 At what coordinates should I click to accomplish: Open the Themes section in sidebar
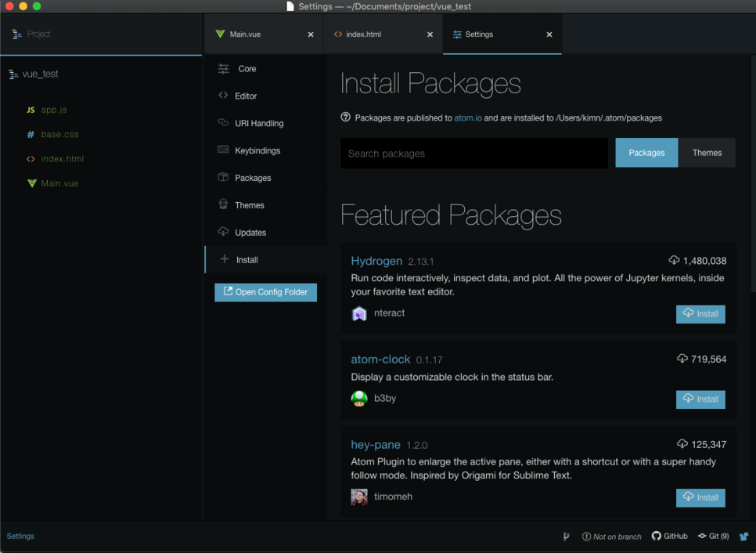coord(266,205)
